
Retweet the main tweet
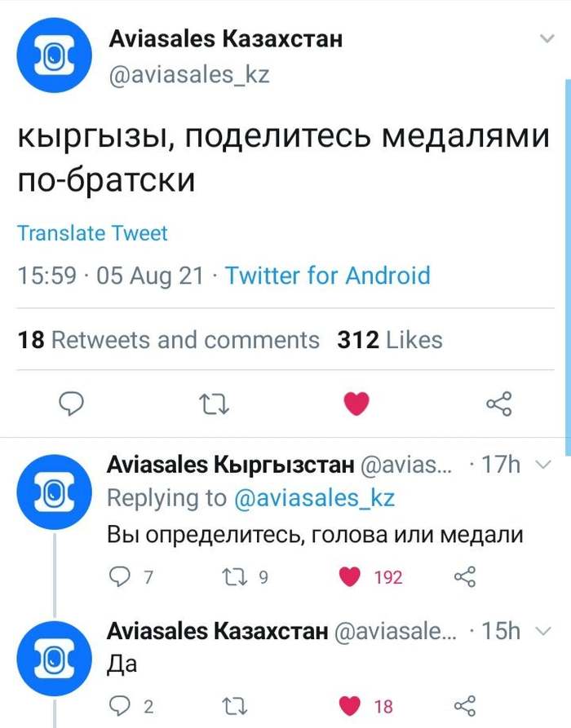[214, 403]
